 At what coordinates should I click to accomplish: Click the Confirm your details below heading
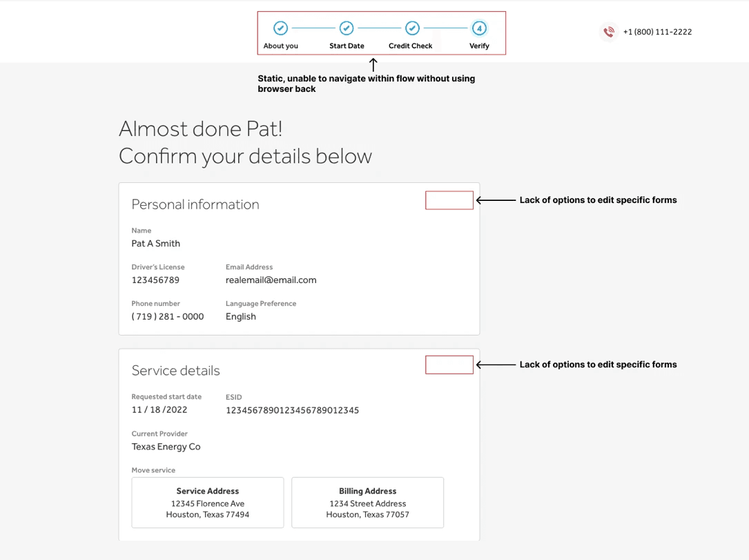(246, 156)
